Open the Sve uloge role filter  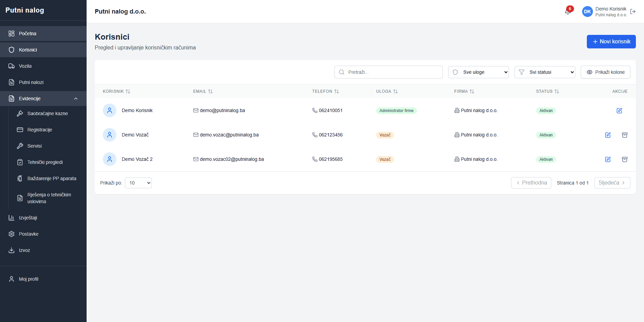pyautogui.click(x=478, y=72)
